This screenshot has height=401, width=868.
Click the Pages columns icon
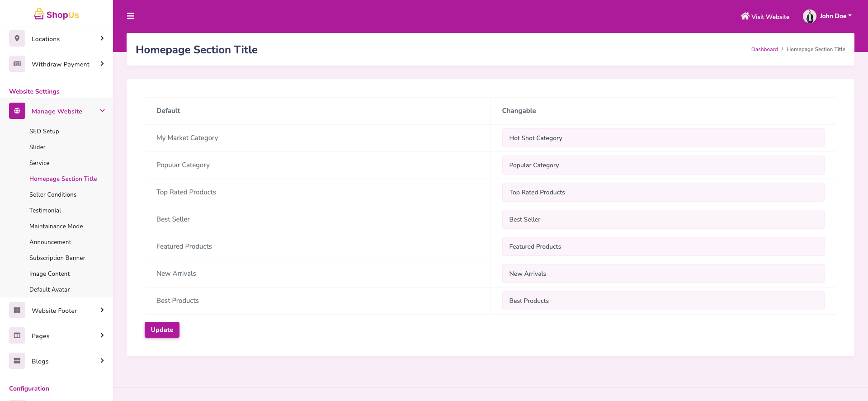point(17,336)
